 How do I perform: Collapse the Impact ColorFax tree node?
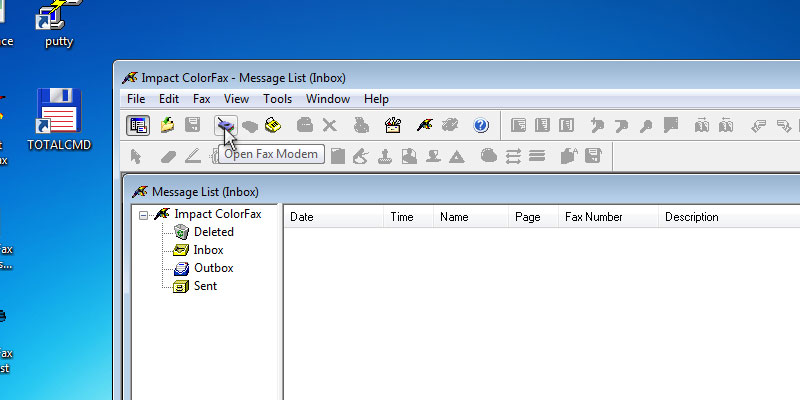pos(144,214)
